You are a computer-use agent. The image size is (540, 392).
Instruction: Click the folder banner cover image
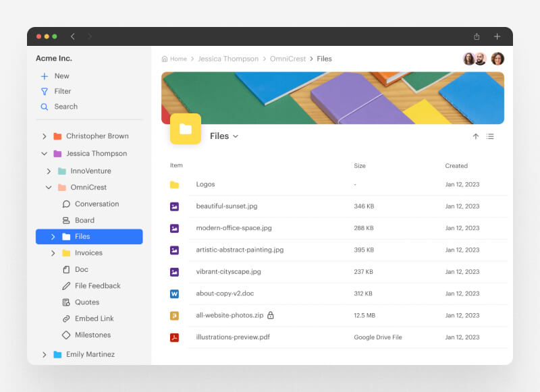coord(333,98)
